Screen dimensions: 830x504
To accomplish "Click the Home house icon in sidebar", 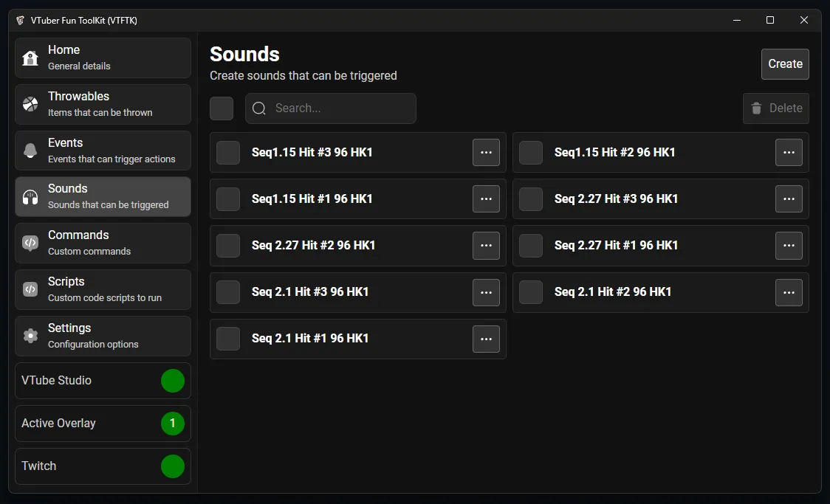I will (x=30, y=58).
